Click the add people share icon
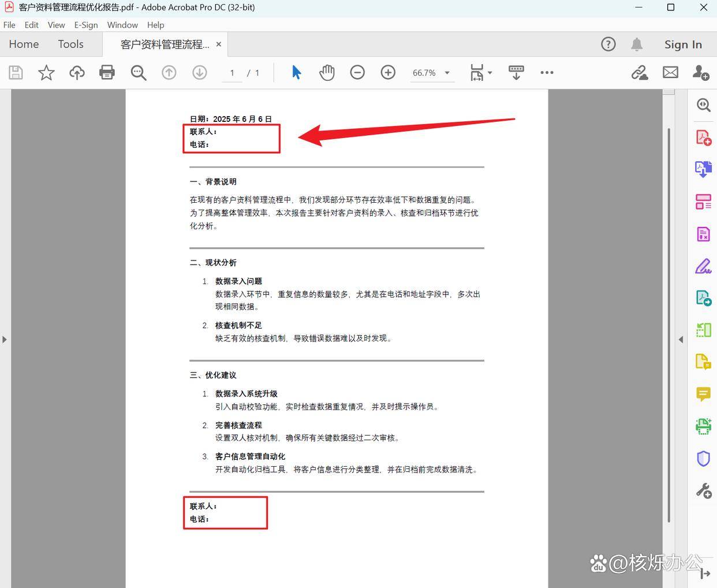The width and height of the screenshot is (717, 588). (701, 73)
